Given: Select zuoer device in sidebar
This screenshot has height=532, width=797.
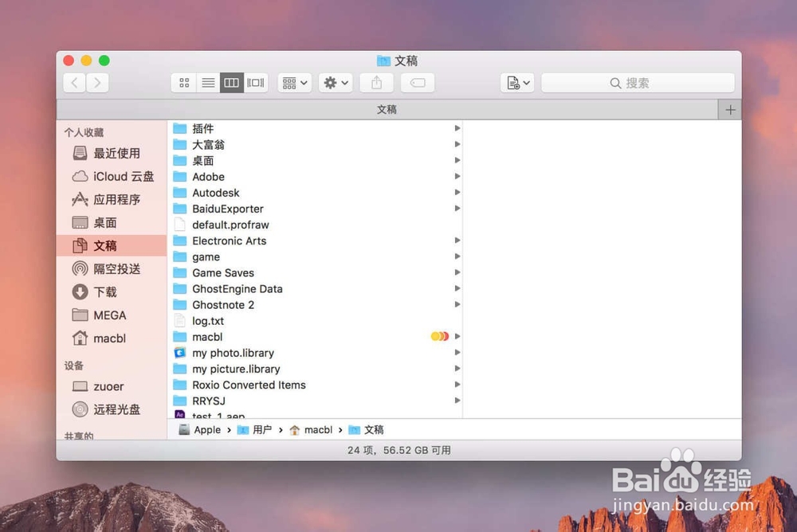Looking at the screenshot, I should tap(112, 386).
